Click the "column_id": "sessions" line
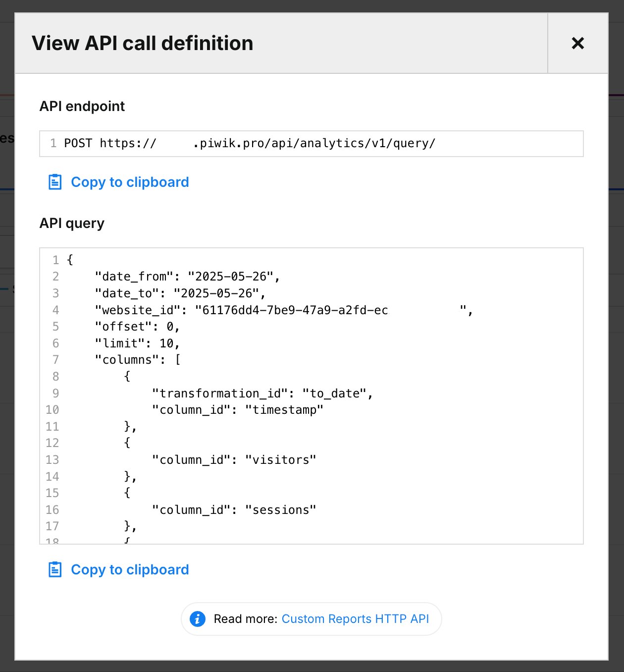Image resolution: width=624 pixels, height=672 pixels. (x=234, y=510)
